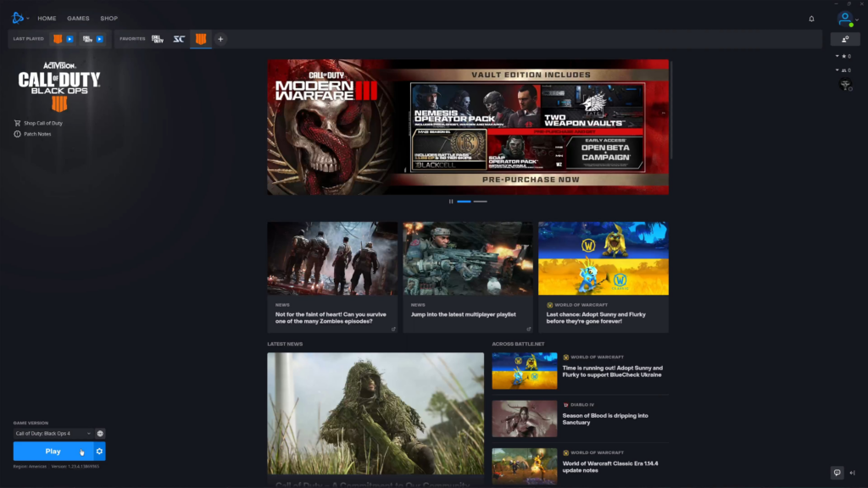The width and height of the screenshot is (868, 488).
Task: Click the clock icon beside Patch Notes
Action: click(17, 134)
